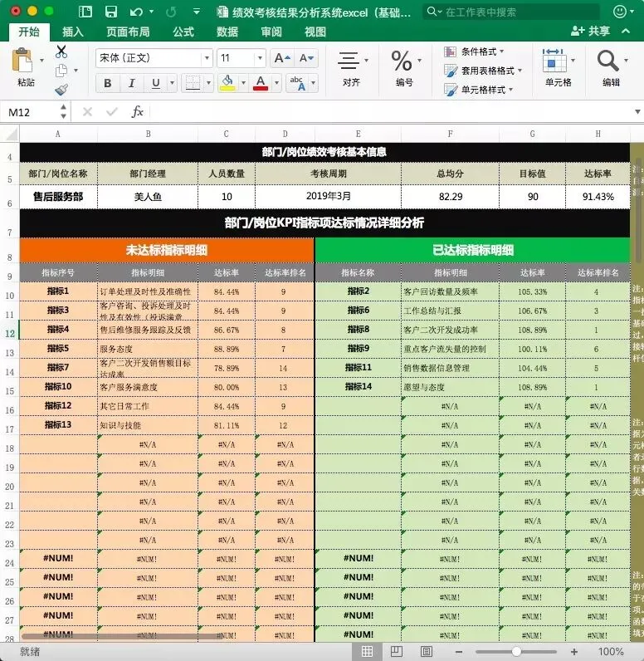Open the Review (审阅) tab
This screenshot has width=644, height=661.
pos(271,32)
